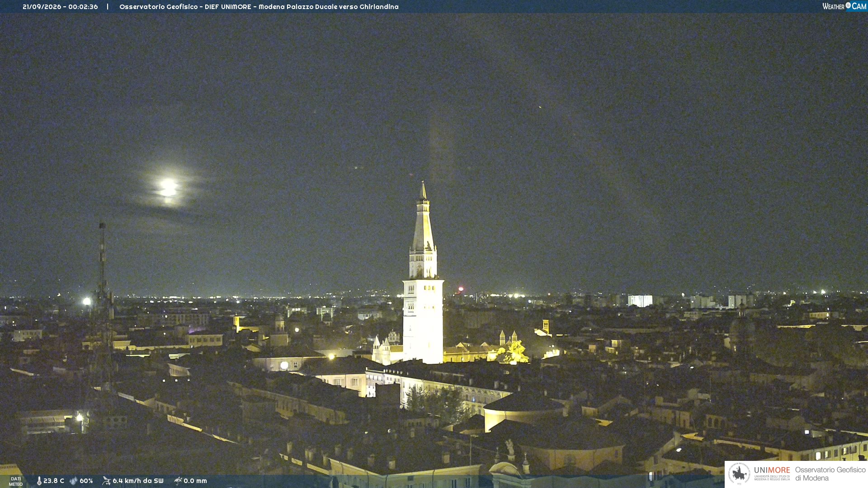
Task: Click the date and time stamp 21/09/2026
Action: pyautogui.click(x=60, y=7)
